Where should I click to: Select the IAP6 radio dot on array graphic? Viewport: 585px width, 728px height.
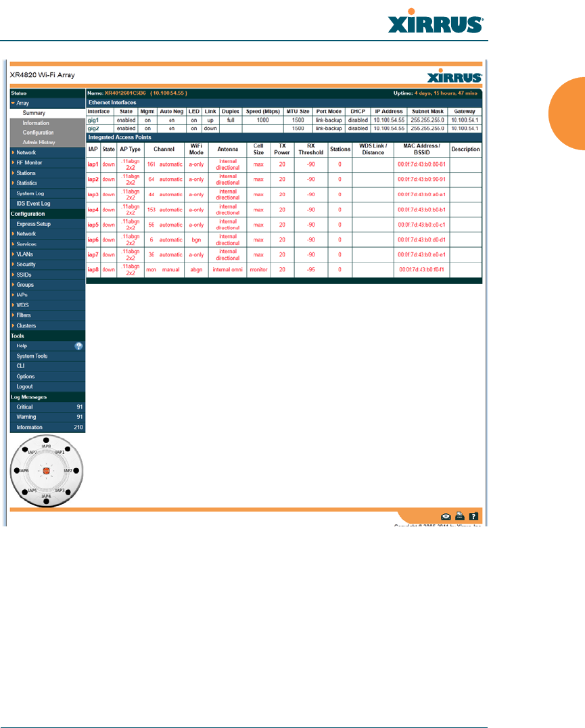(x=16, y=471)
